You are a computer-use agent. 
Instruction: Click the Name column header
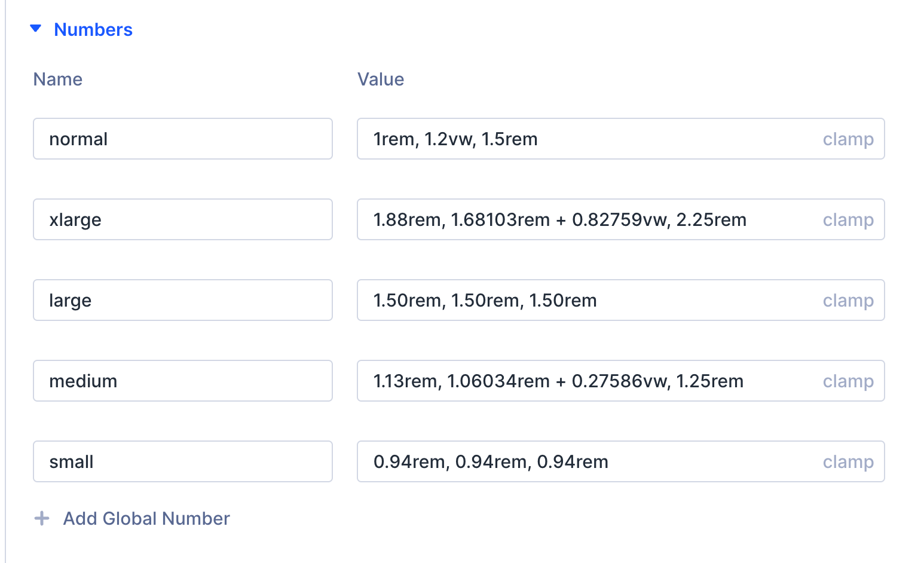(58, 79)
